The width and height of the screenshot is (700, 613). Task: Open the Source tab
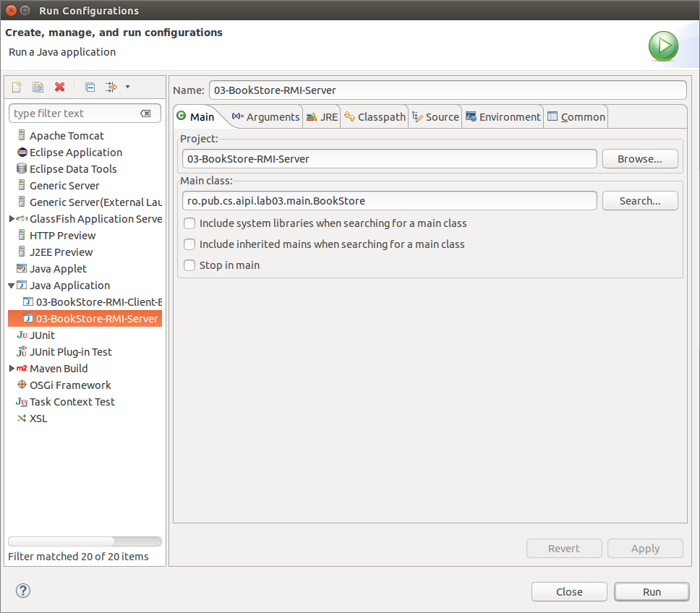coord(435,117)
